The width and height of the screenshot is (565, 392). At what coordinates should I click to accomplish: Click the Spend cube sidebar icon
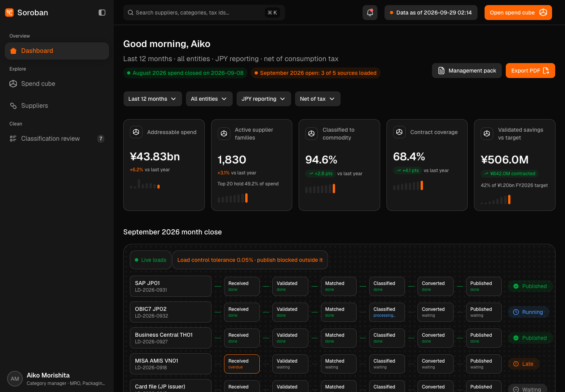point(13,83)
